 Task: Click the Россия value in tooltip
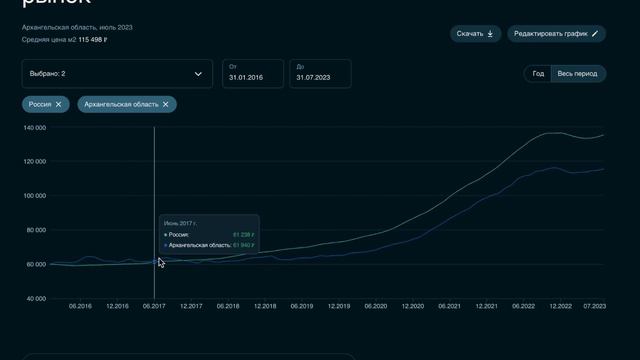[x=244, y=235]
